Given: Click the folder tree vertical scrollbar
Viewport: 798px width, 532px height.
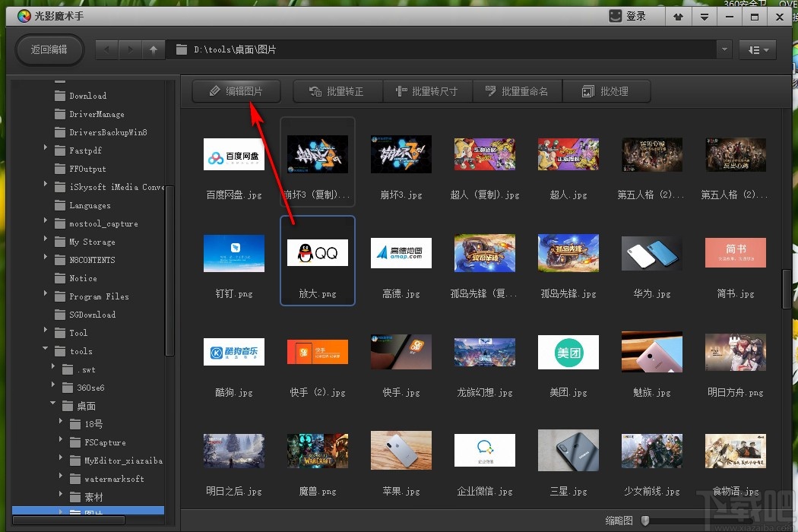Looking at the screenshot, I should [x=169, y=271].
